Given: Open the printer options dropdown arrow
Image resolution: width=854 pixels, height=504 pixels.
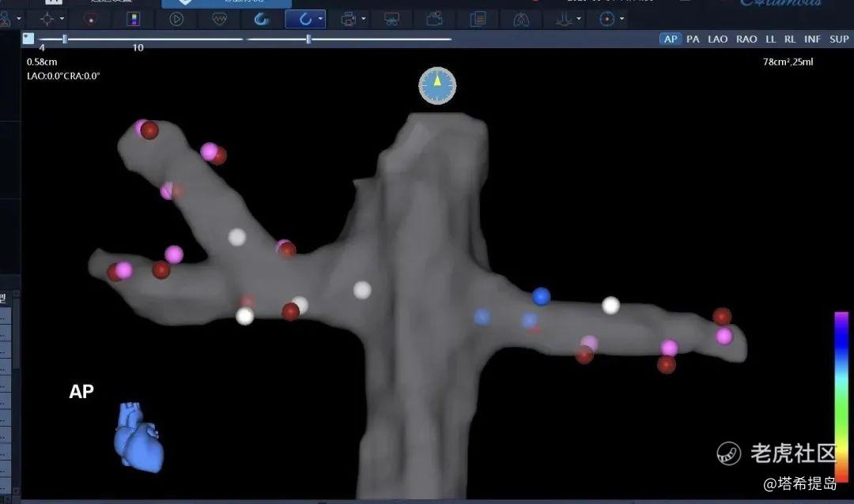Looking at the screenshot, I should point(363,19).
